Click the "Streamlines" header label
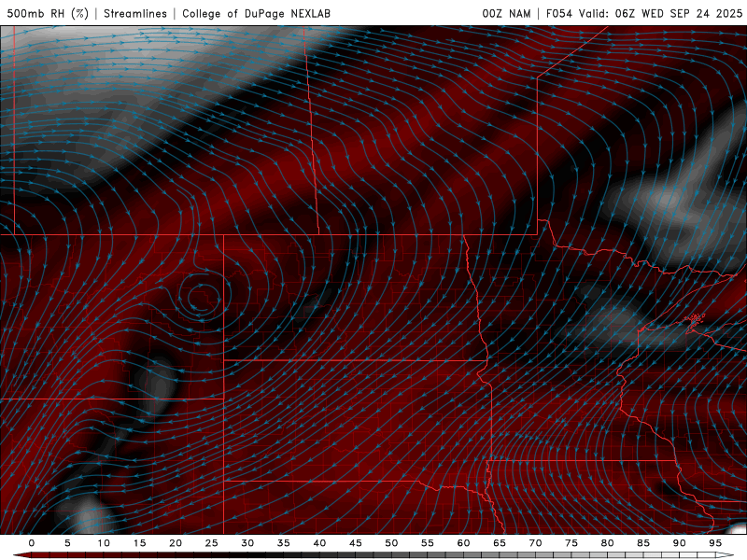This screenshot has width=747, height=560. (x=135, y=13)
